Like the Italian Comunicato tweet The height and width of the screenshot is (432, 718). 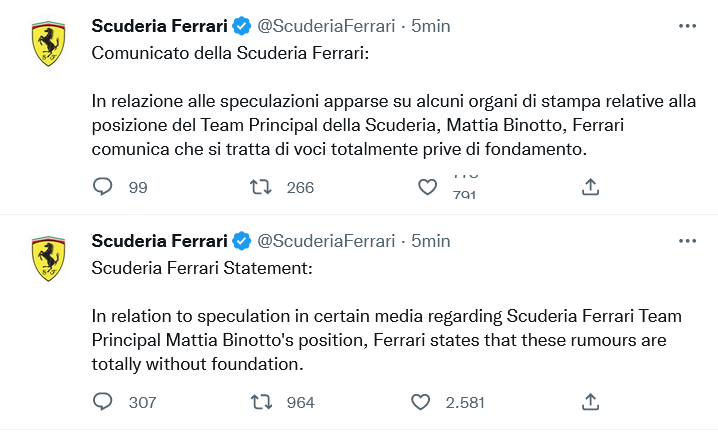click(x=428, y=187)
